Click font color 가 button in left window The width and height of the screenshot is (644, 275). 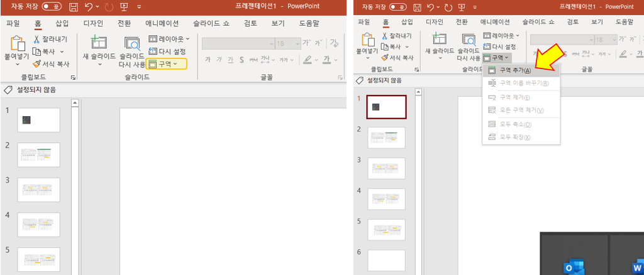point(326,60)
